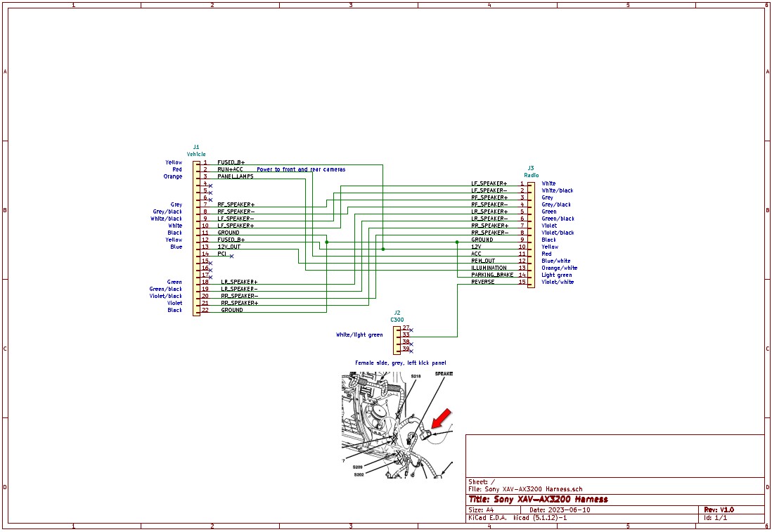The height and width of the screenshot is (532, 772).
Task: Click the J2 C300 connector label
Action: pos(397,316)
